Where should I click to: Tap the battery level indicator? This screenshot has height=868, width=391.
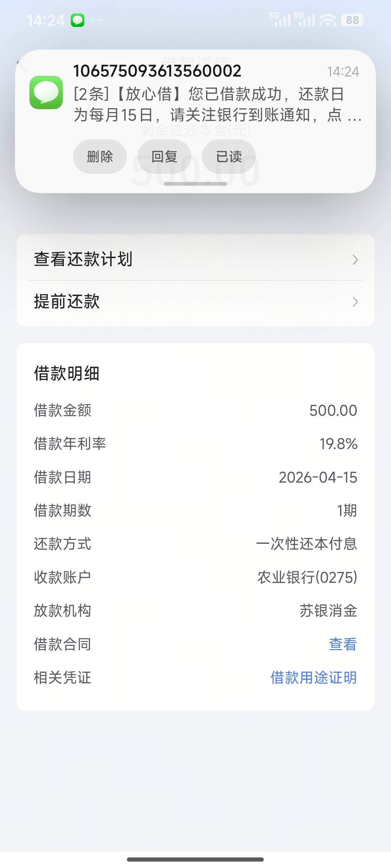(x=352, y=20)
